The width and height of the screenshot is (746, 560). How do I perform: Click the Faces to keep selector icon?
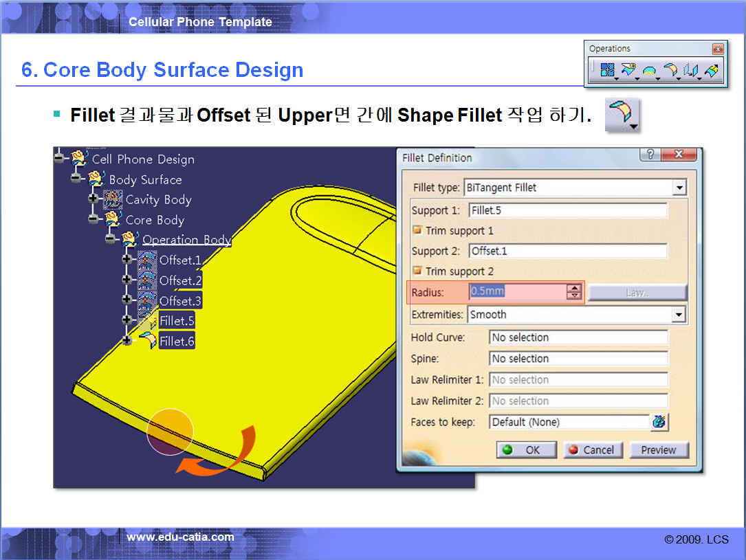point(659,422)
